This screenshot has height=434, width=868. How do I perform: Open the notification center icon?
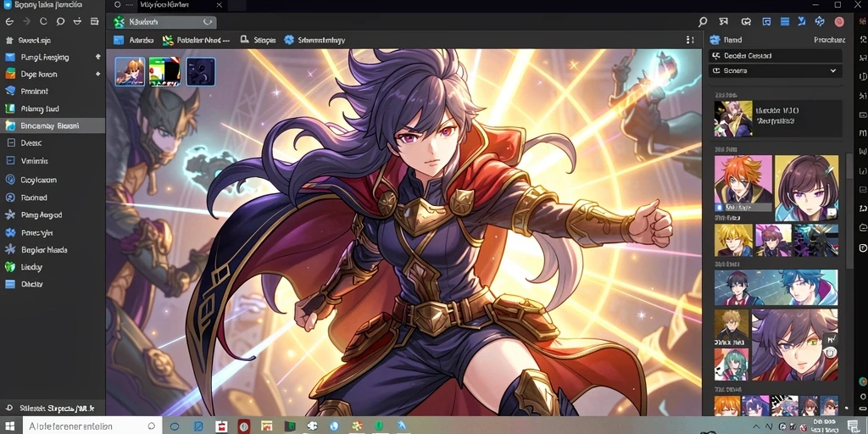853,426
